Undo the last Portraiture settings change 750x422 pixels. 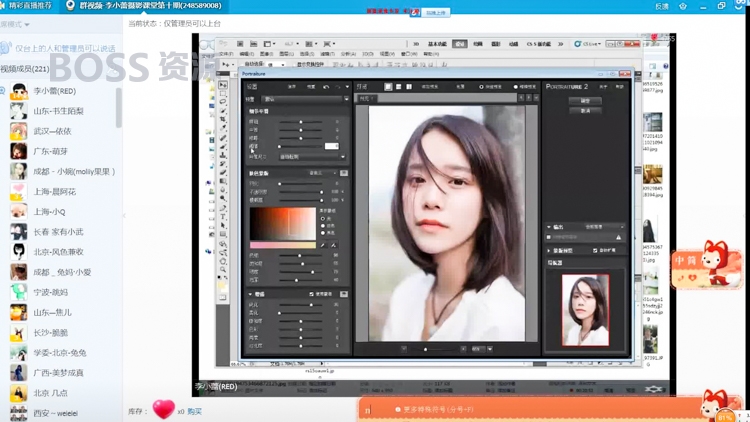326,87
